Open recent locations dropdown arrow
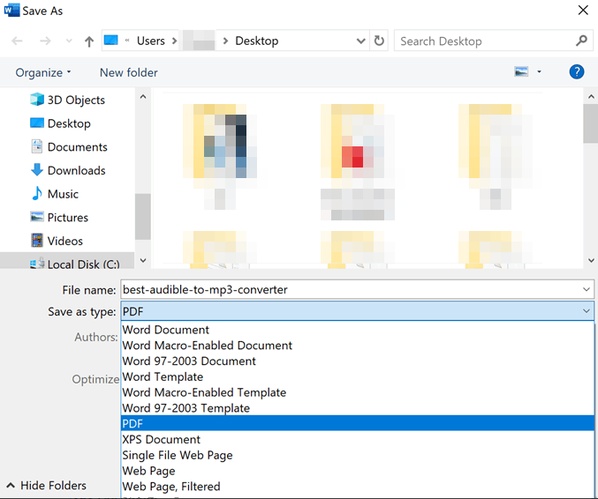Screen dimensions: 598x499 [x=69, y=40]
